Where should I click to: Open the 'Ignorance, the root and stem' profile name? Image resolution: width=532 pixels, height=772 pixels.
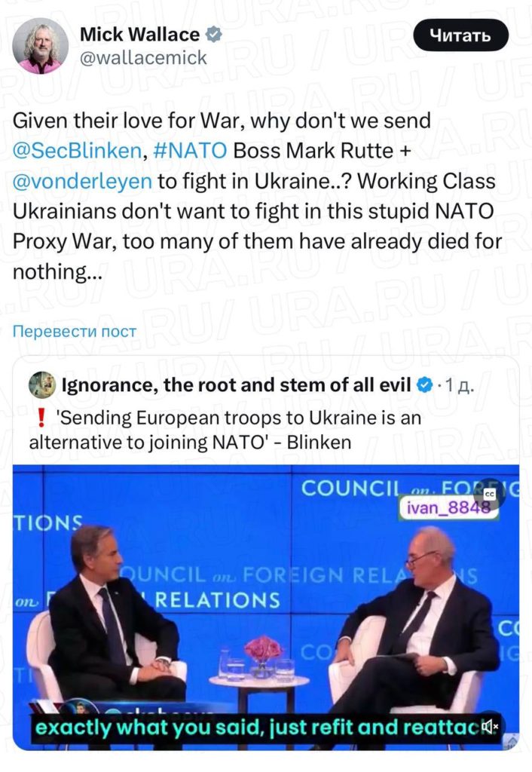pos(235,386)
